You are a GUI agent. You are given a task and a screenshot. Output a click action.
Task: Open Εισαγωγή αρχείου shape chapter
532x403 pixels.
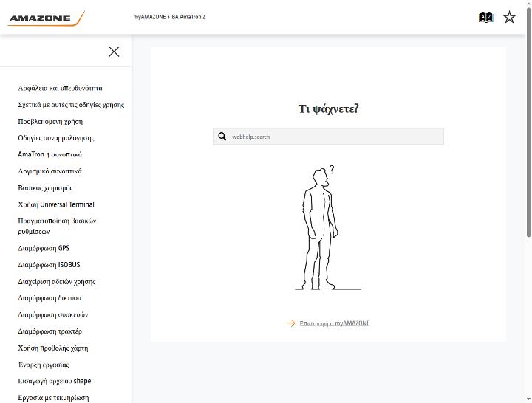[54, 381]
